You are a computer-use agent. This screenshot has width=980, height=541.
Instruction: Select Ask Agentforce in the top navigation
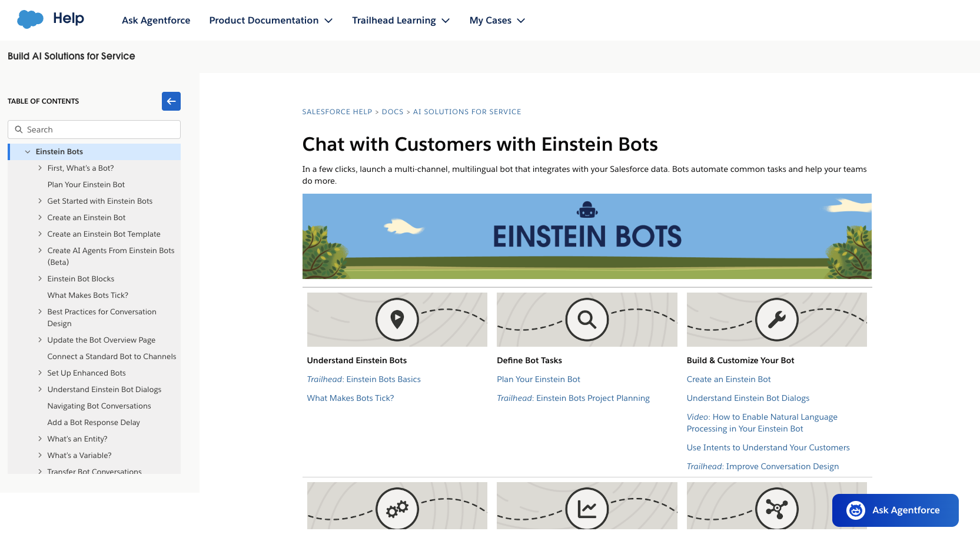156,20
